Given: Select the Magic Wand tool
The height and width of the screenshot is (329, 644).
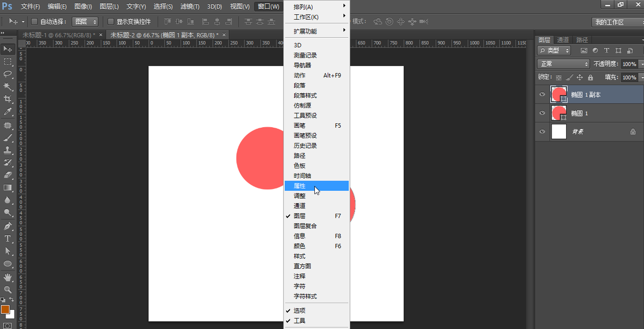Looking at the screenshot, I should click(8, 87).
